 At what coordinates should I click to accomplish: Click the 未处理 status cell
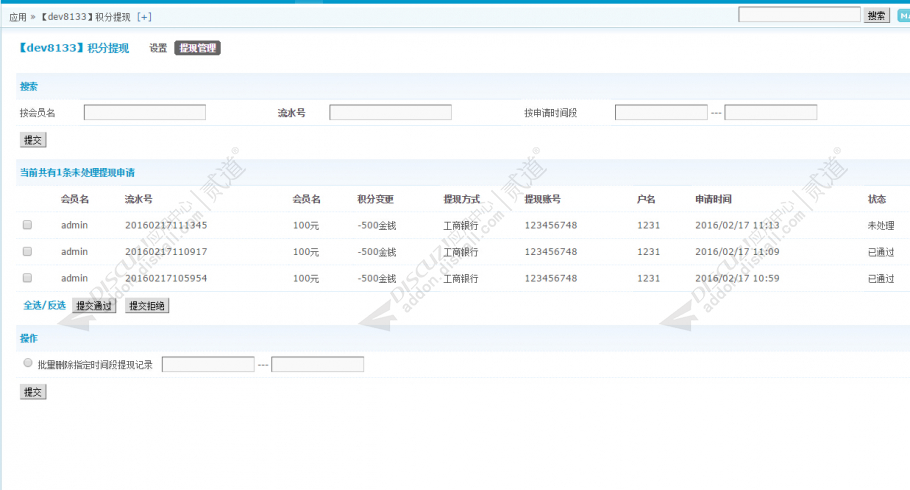click(x=881, y=225)
